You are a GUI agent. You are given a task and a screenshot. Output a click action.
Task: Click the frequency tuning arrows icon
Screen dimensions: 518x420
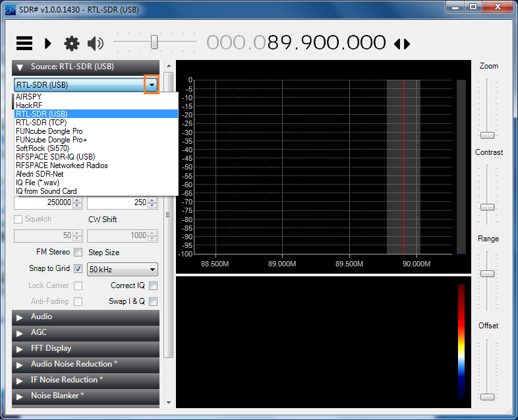click(x=402, y=44)
